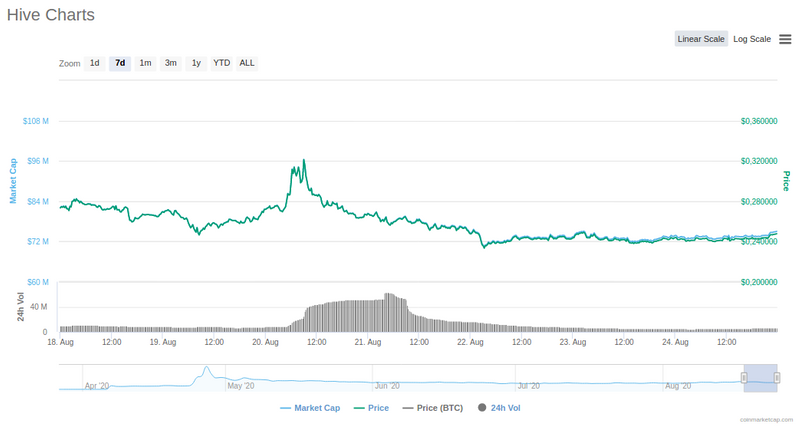Select the 1m zoom option
The height and width of the screenshot is (426, 800).
(x=145, y=63)
